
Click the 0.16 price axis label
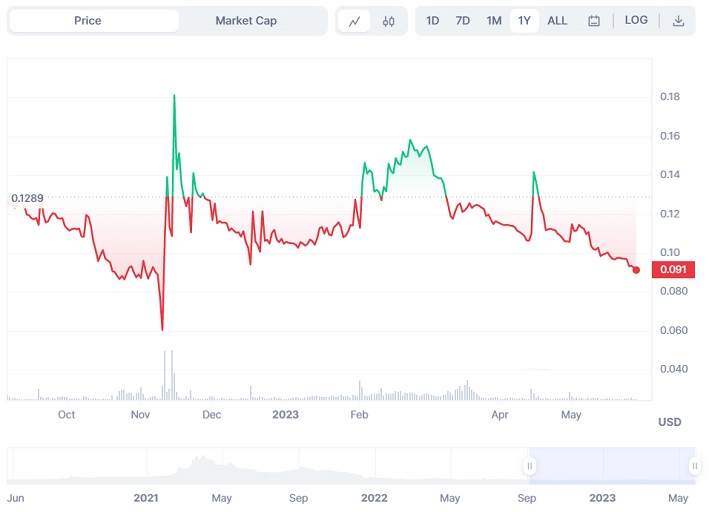[670, 136]
